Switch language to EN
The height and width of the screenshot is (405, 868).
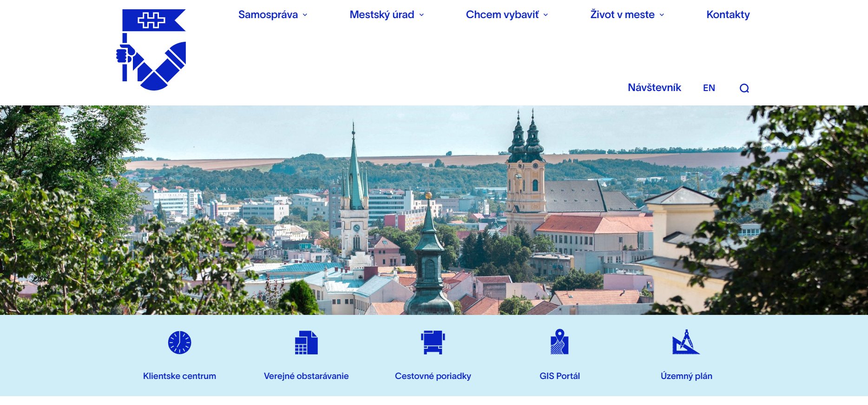click(x=709, y=88)
